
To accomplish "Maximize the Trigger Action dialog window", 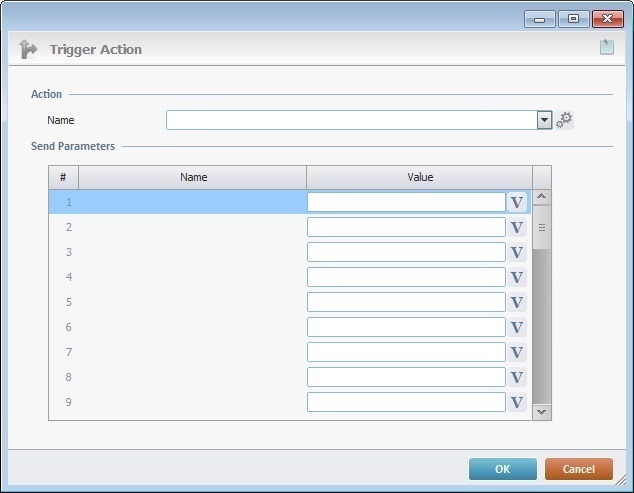I will coord(573,18).
